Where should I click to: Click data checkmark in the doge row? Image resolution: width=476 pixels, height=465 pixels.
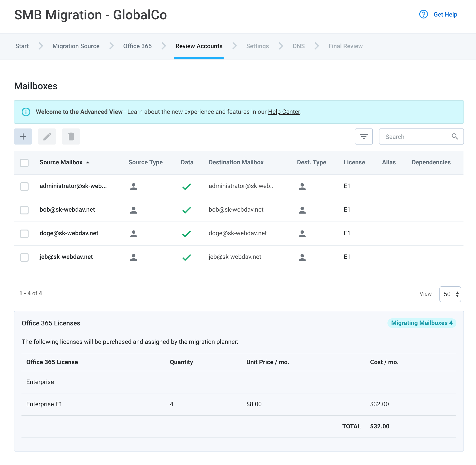click(187, 234)
